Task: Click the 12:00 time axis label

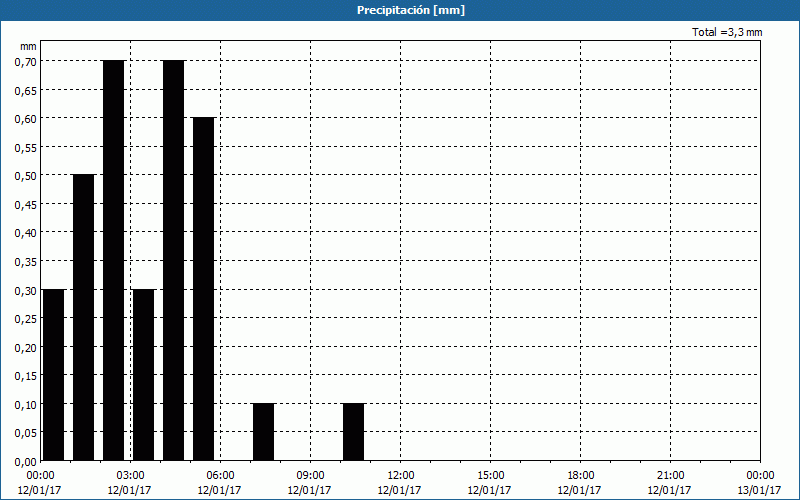Action: point(401,476)
